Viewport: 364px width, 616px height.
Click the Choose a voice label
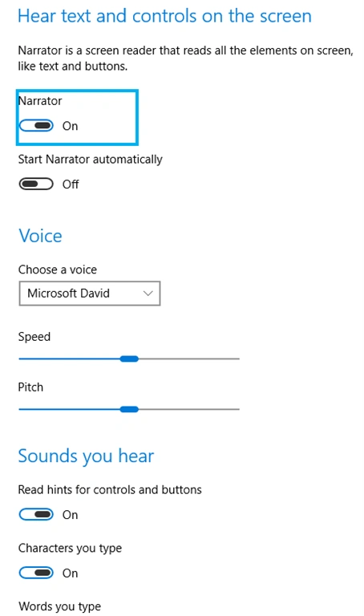58,269
